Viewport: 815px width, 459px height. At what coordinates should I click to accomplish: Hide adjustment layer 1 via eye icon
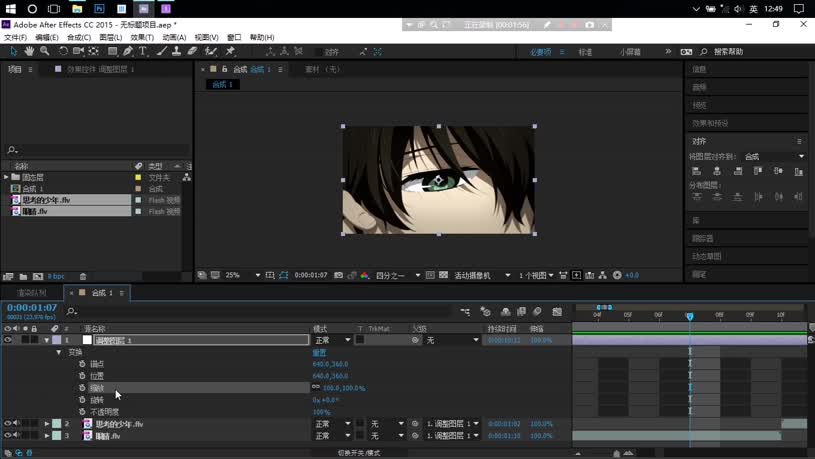[7, 340]
